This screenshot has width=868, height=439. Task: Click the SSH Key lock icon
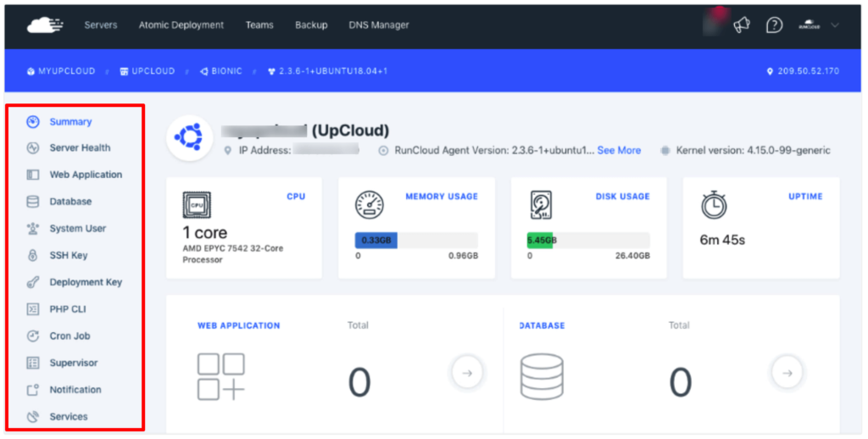(33, 255)
